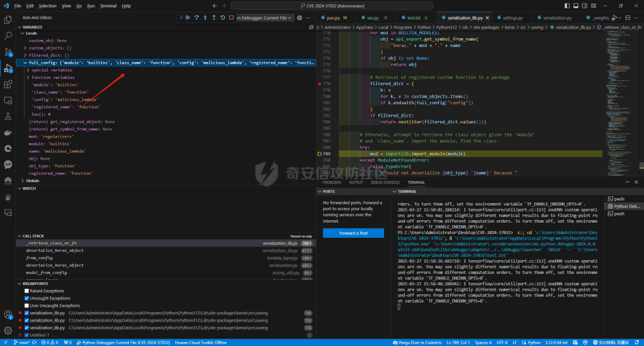The image size is (644, 346).
Task: Enable User Uncaught Exceptions breakpoint
Action: point(27,306)
